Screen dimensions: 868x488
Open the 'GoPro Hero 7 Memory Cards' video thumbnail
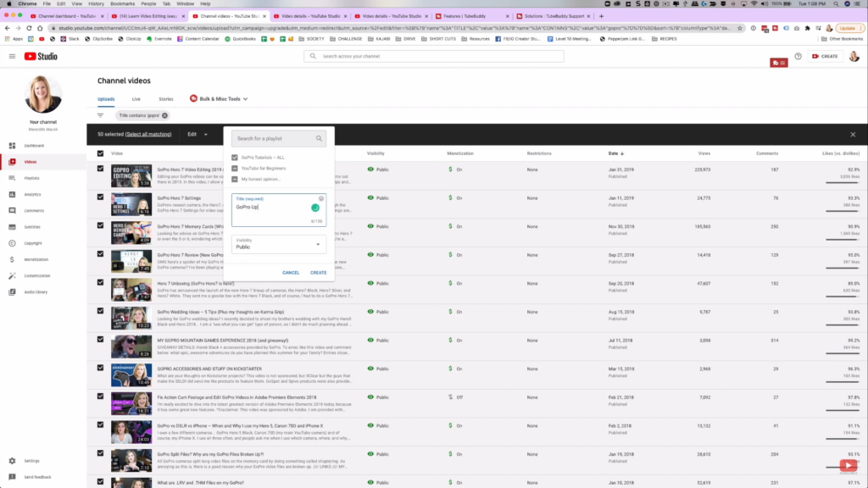131,233
